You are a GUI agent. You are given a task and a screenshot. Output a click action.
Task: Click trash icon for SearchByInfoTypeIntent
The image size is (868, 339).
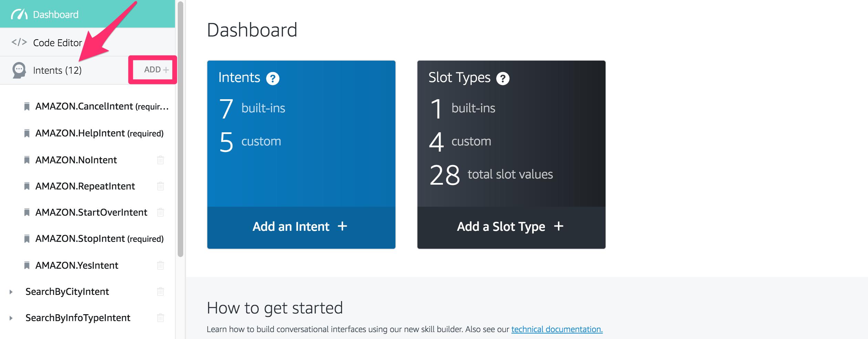coord(161,318)
